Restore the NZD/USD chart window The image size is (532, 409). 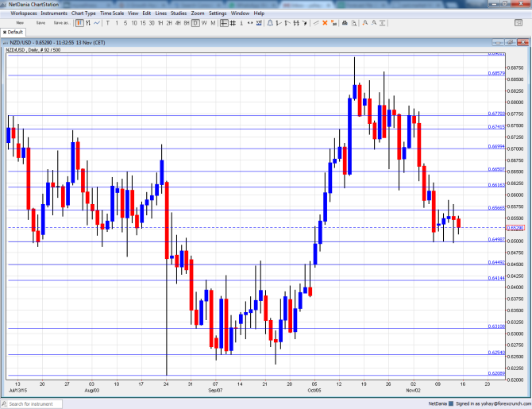click(x=511, y=42)
